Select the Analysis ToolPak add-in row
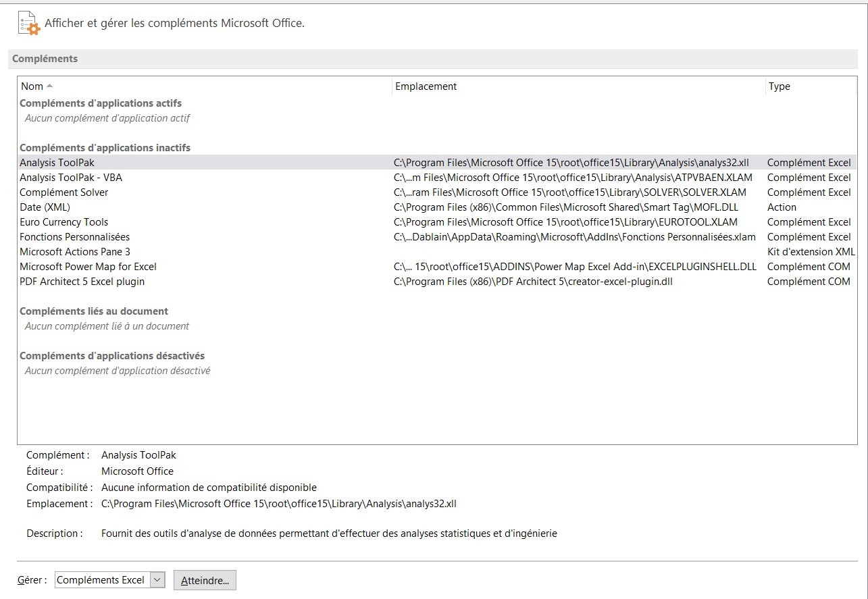 [x=437, y=163]
